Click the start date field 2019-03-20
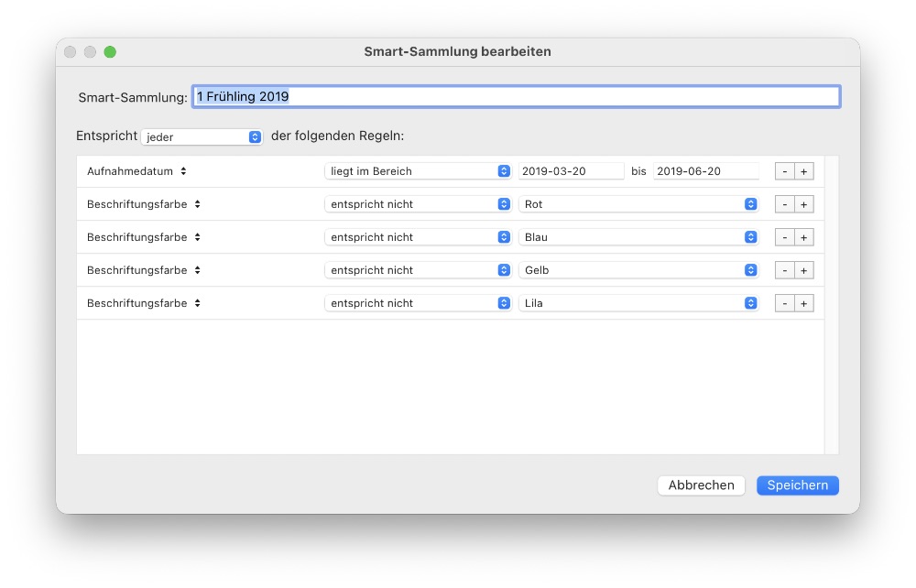The height and width of the screenshot is (588, 916). tap(571, 171)
